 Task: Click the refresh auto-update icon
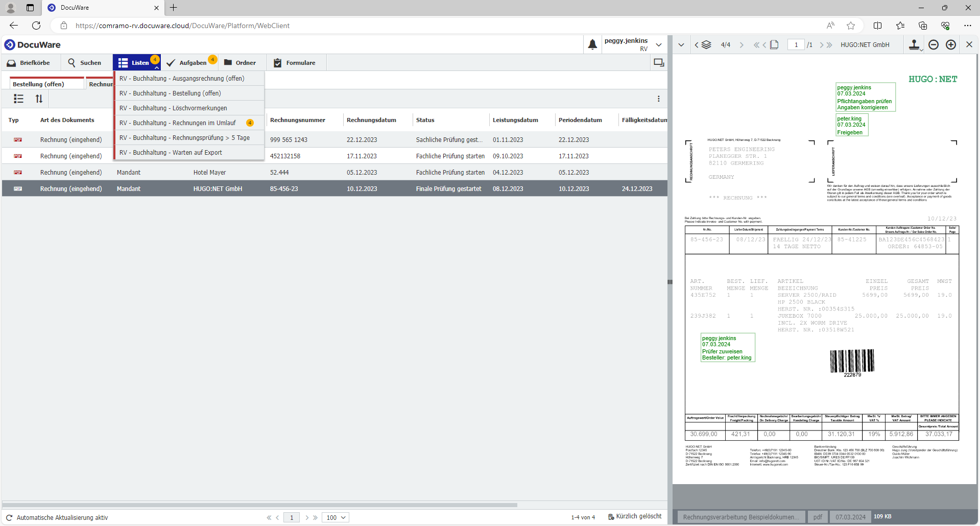tap(9, 517)
